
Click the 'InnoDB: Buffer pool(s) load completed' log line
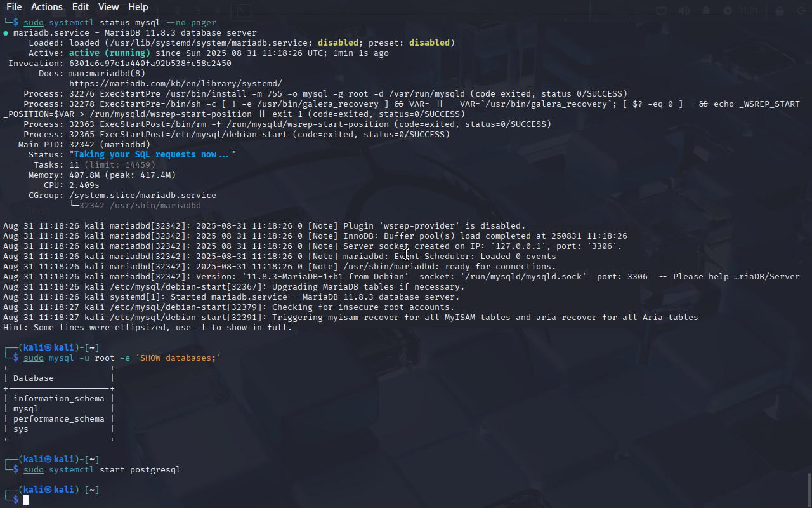click(315, 236)
